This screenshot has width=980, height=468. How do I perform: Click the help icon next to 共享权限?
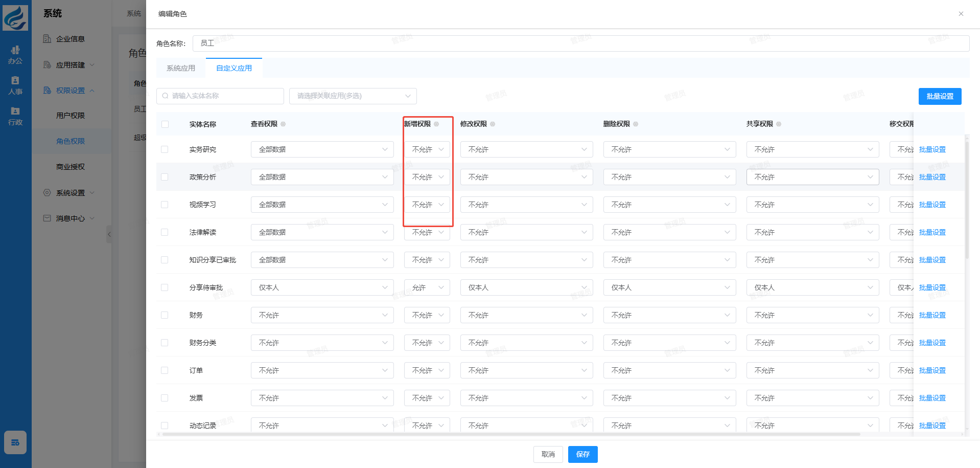pyautogui.click(x=779, y=124)
